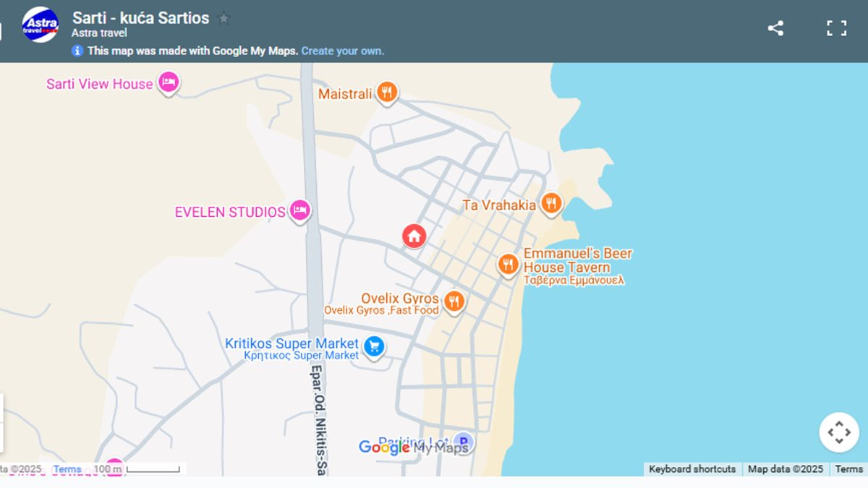Follow the "Create your own" link
Viewport: 868px width, 488px height.
[343, 51]
